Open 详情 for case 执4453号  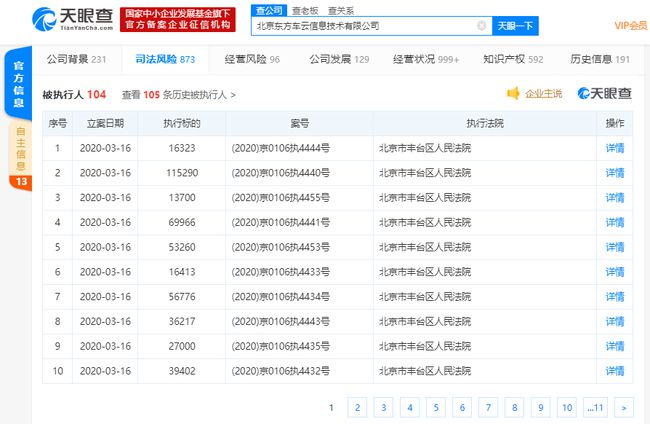point(615,247)
